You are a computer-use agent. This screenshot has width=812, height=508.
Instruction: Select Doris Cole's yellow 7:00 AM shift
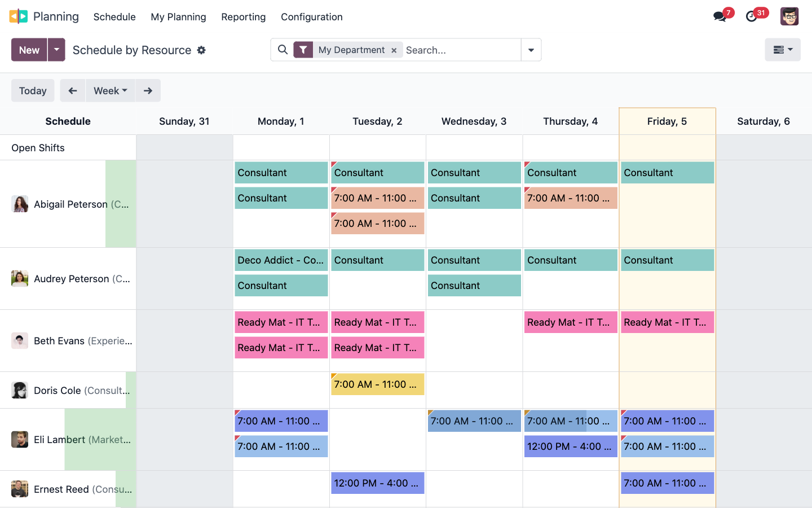(x=377, y=384)
